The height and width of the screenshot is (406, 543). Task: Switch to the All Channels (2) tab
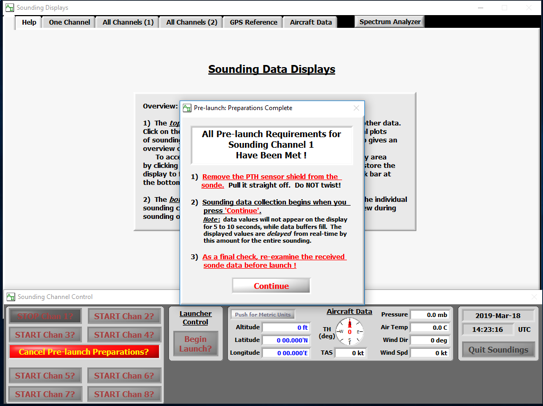point(192,22)
